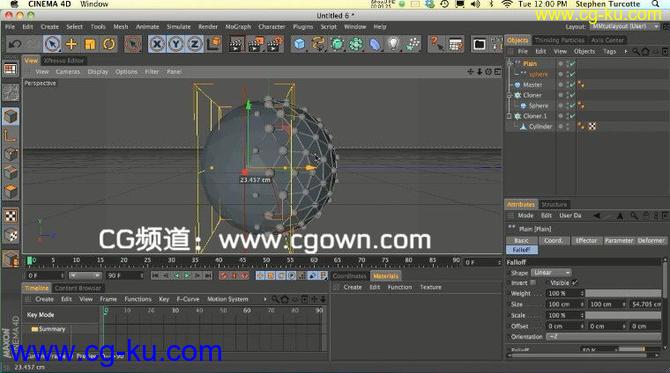Click the play forward button

click(x=187, y=276)
